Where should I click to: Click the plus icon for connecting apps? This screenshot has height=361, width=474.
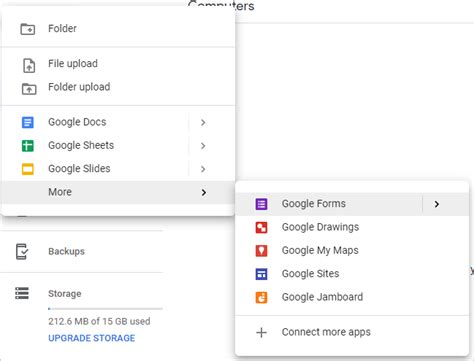[x=261, y=332]
